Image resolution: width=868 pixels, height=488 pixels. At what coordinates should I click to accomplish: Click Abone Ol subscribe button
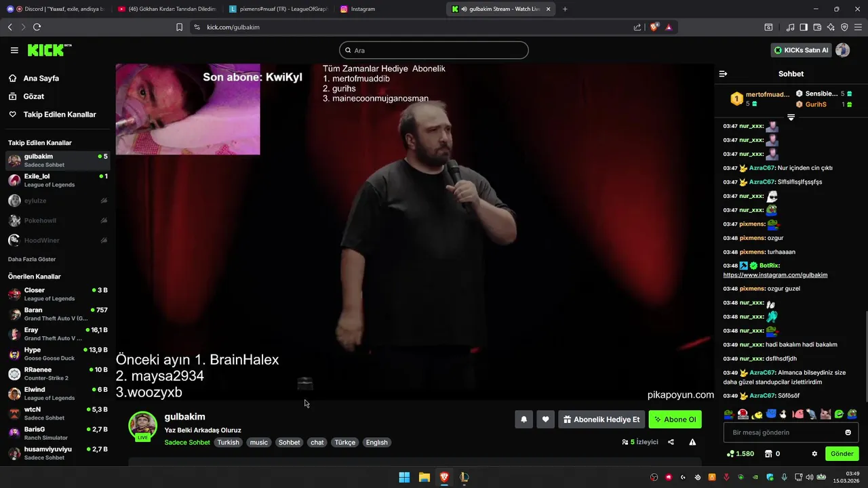(675, 420)
